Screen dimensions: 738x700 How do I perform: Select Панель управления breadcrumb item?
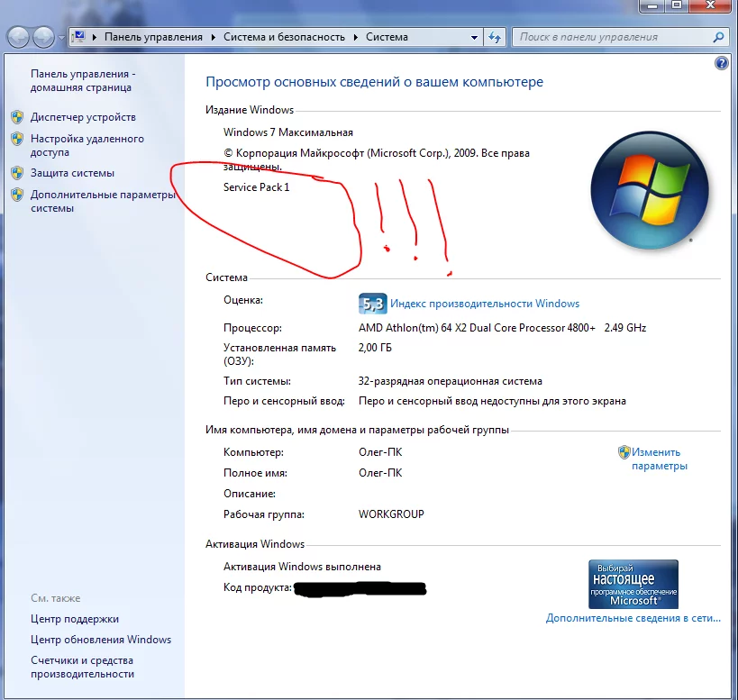[x=153, y=37]
